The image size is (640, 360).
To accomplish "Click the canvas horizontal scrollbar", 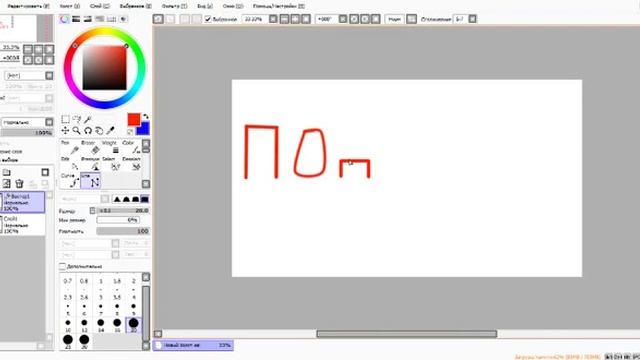I will 407,334.
